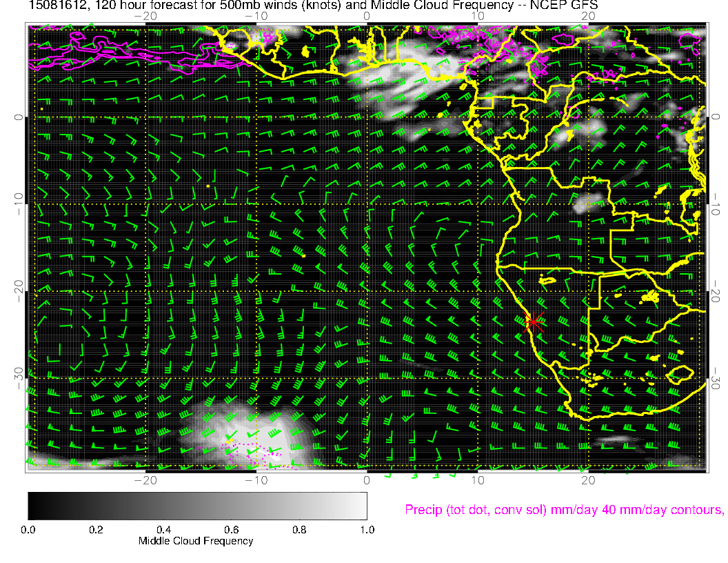
Task: Click the red star marker on the coast
Action: point(534,321)
